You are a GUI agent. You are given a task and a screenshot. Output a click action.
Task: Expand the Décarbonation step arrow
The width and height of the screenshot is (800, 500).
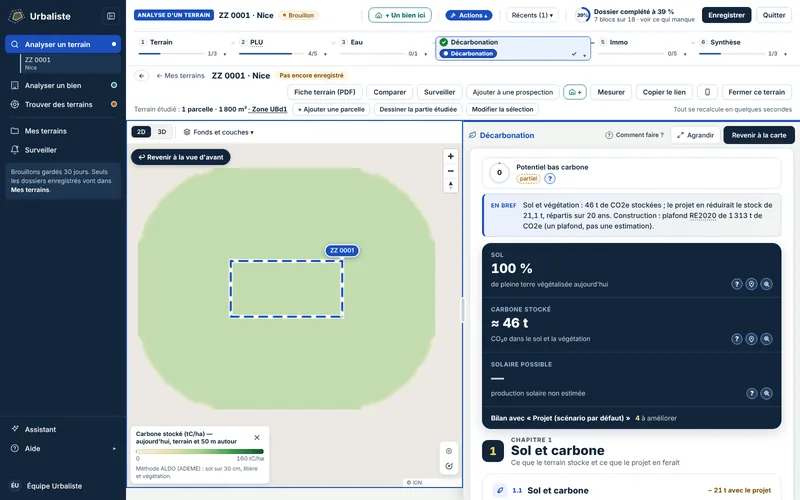pyautogui.click(x=585, y=56)
